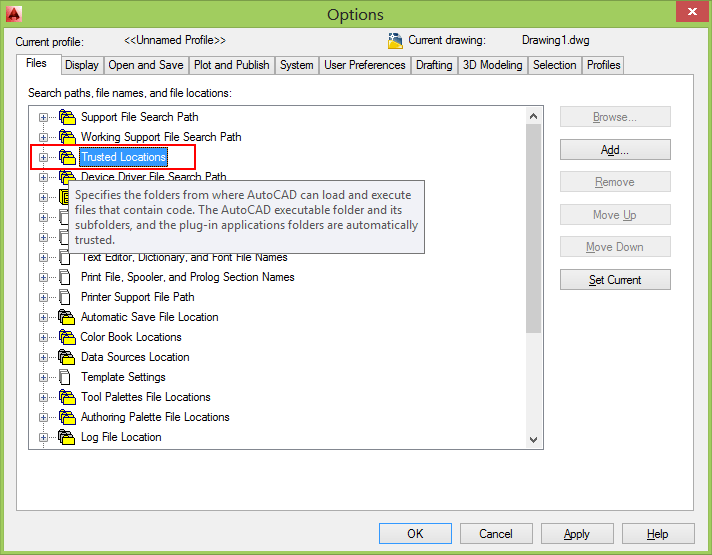Click the Color Book Locations folder icon
712x555 pixels.
click(x=67, y=337)
